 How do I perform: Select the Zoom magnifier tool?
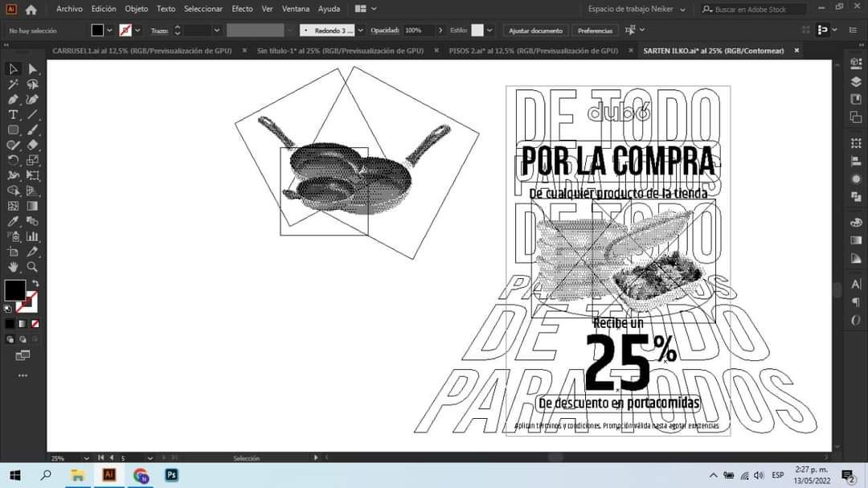[x=33, y=267]
